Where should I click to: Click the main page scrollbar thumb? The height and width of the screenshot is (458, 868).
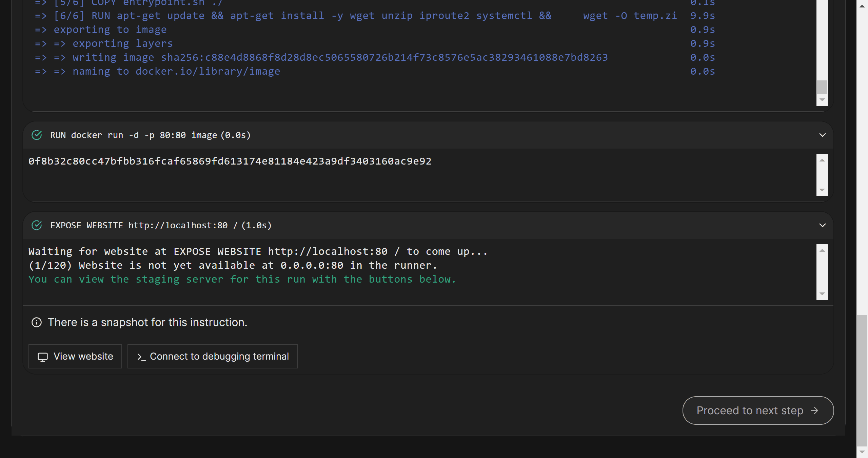862,380
